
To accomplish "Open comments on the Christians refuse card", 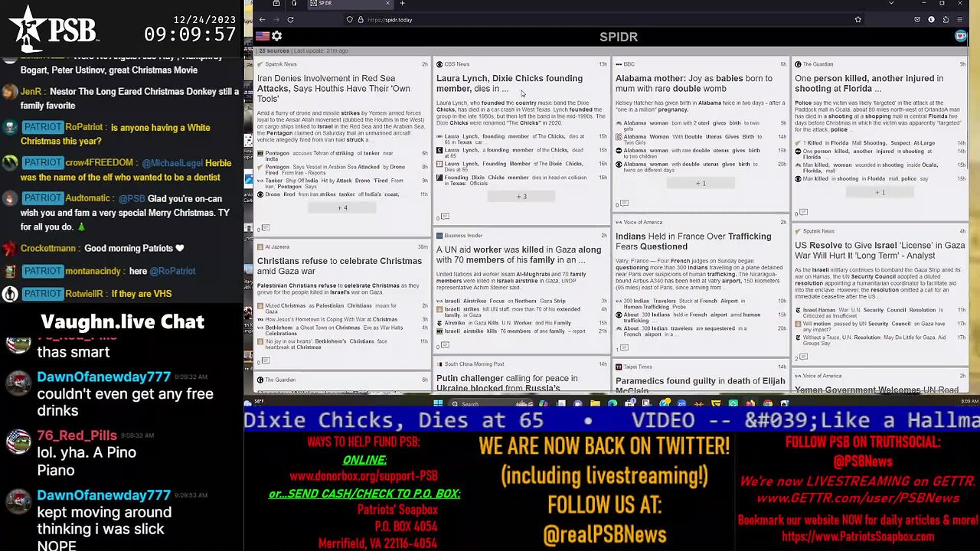I will [x=266, y=360].
